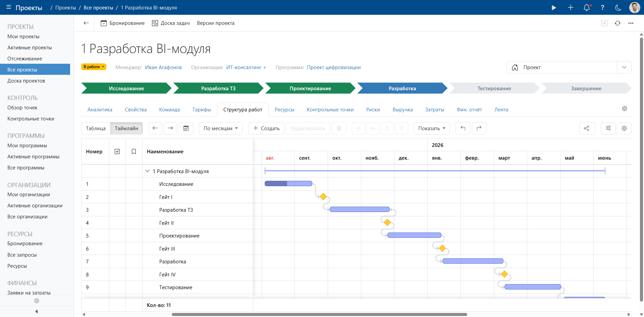The image size is (644, 317).
Task: Open the calendar date picker icon
Action: click(186, 128)
